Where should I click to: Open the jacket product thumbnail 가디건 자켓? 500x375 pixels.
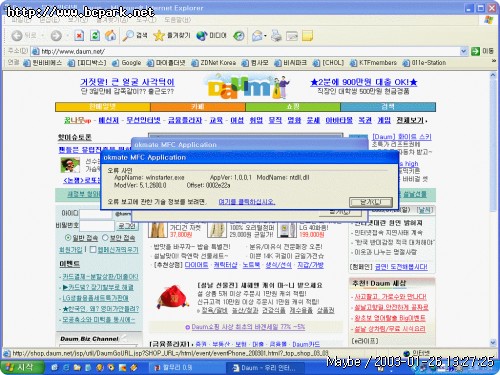(158, 230)
